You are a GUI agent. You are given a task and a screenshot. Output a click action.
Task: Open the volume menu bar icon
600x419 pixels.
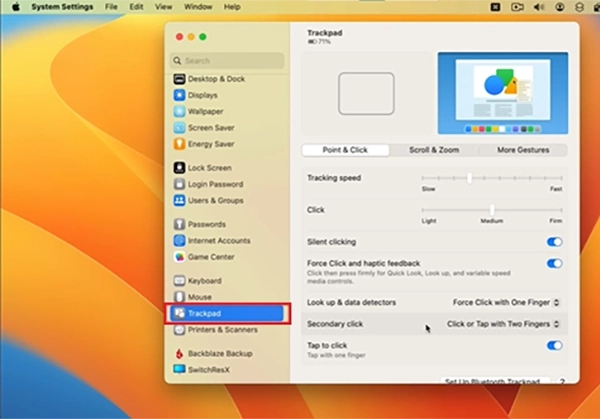[539, 7]
